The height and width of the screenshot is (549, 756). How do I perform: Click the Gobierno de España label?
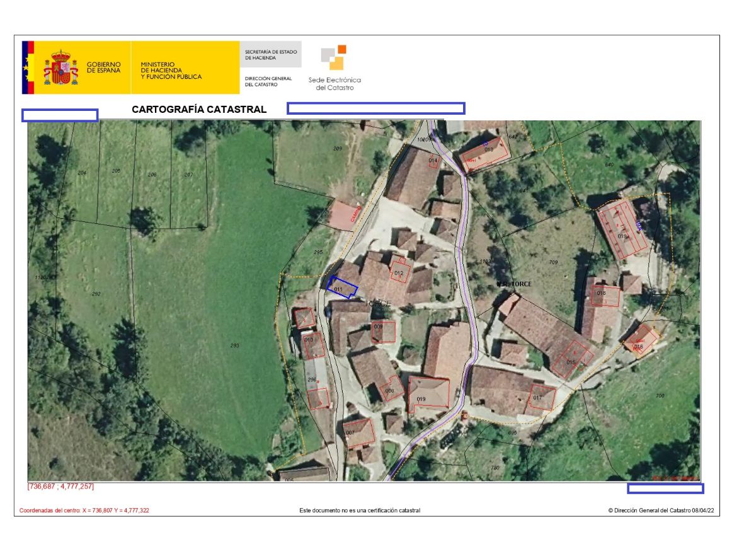coord(103,67)
